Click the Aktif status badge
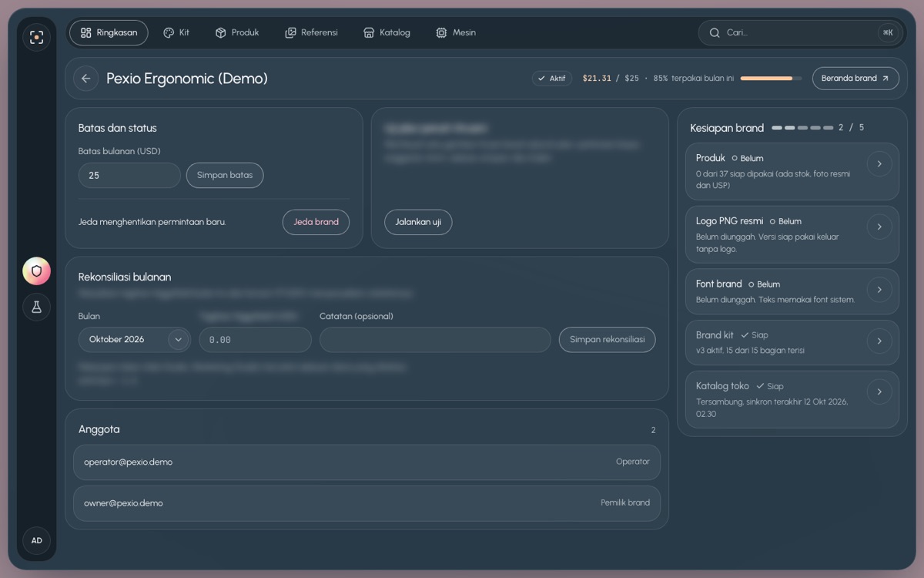Screen dimensions: 924x578 point(551,79)
